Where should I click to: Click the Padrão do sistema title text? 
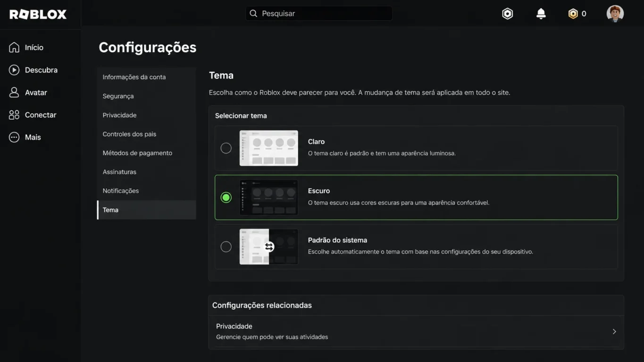coord(337,240)
